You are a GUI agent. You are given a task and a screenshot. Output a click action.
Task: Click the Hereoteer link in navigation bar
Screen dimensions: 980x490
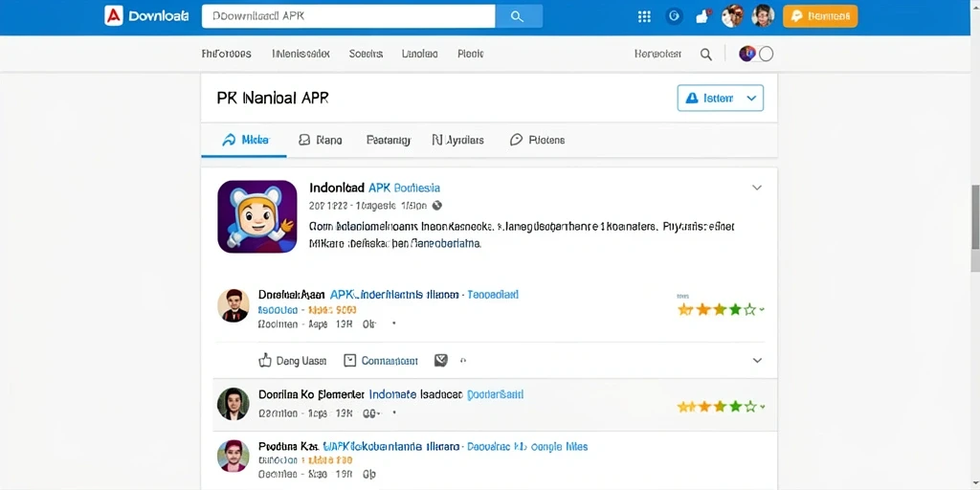tap(657, 54)
